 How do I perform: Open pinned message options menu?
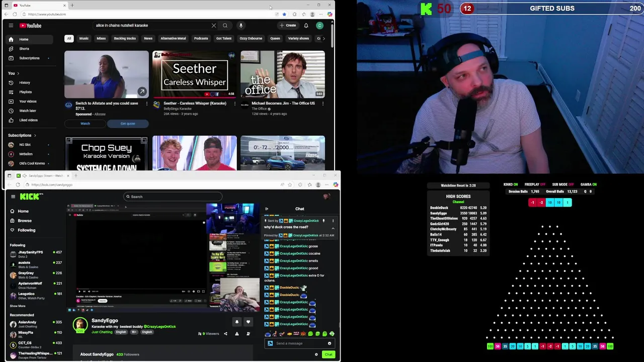pos(333,221)
